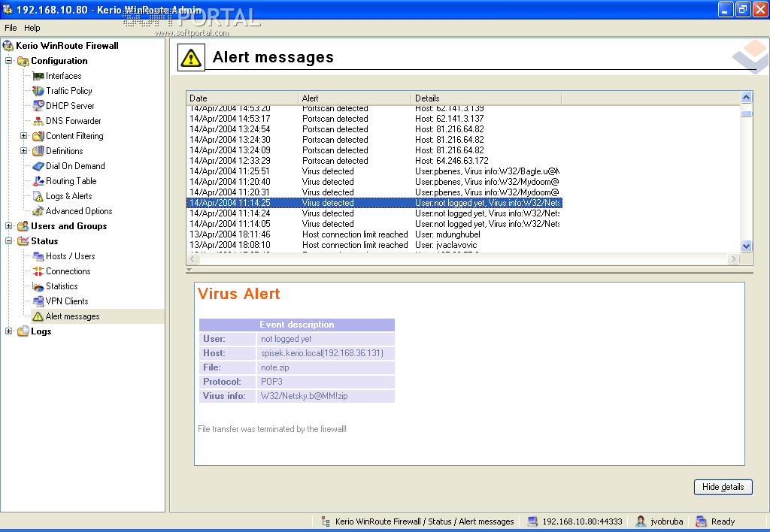
Task: Click the Content Filtering folder icon
Action: pyautogui.click(x=38, y=136)
